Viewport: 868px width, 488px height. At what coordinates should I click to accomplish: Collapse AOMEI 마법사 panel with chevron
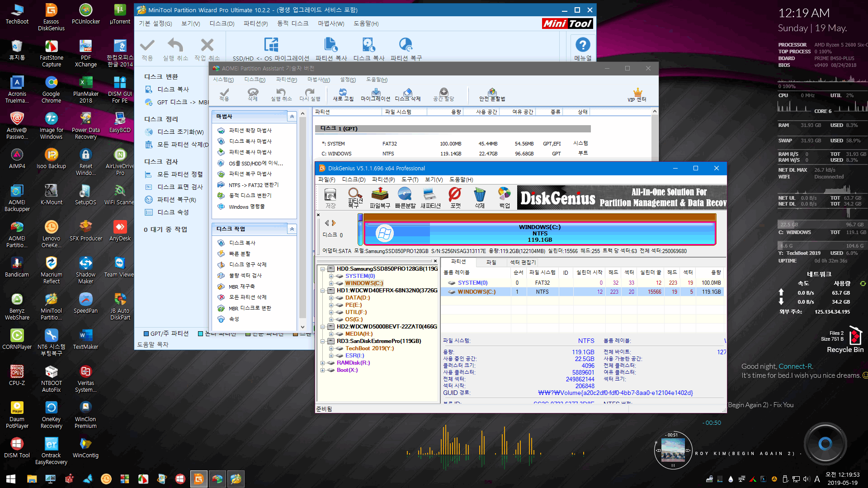(292, 117)
